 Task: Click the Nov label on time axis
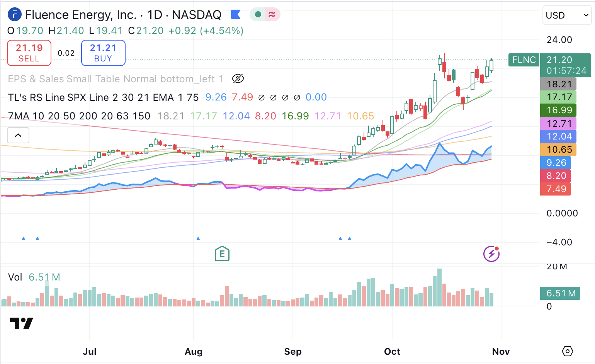(x=501, y=352)
